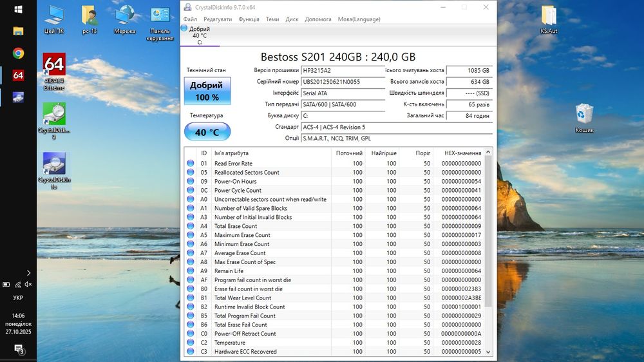
Task: Click the status circle for Read Error Rate
Action: click(190, 163)
